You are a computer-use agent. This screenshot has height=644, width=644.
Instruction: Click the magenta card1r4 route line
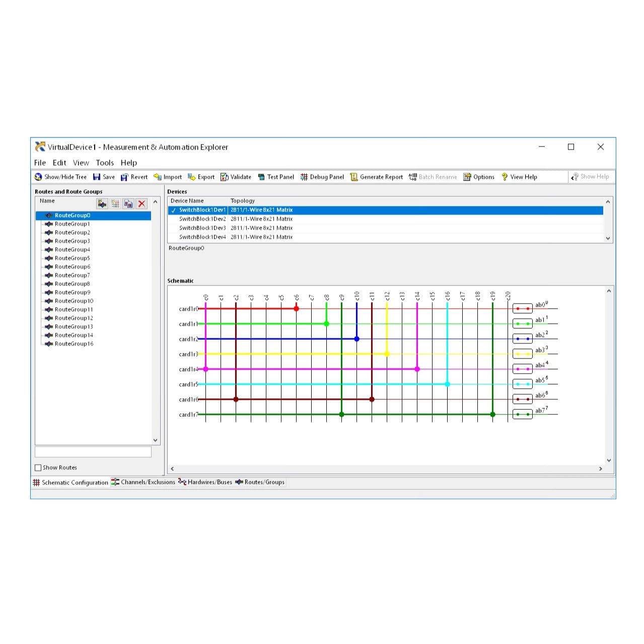click(302, 369)
